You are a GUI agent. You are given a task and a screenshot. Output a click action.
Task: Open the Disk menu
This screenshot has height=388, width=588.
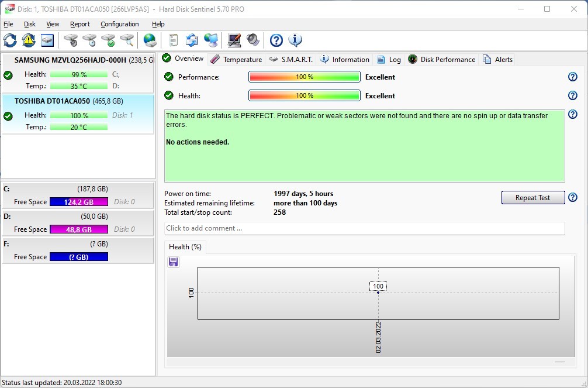(30, 24)
